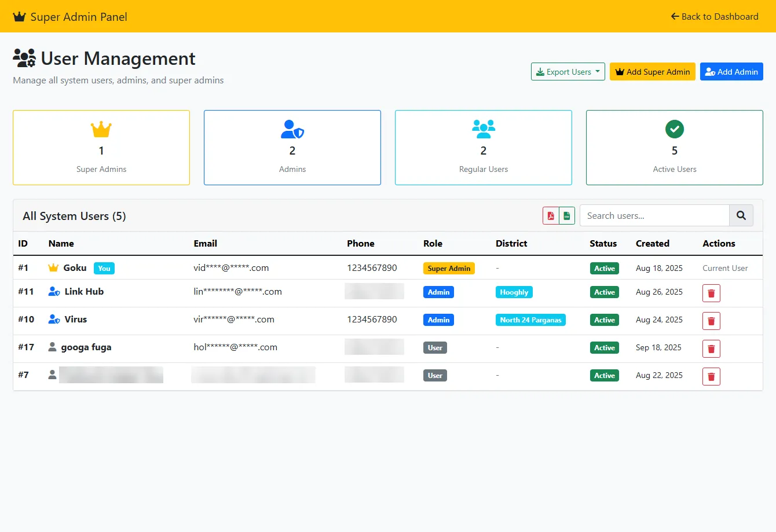Select the Admins stat card label
776x532 pixels.
tap(292, 169)
